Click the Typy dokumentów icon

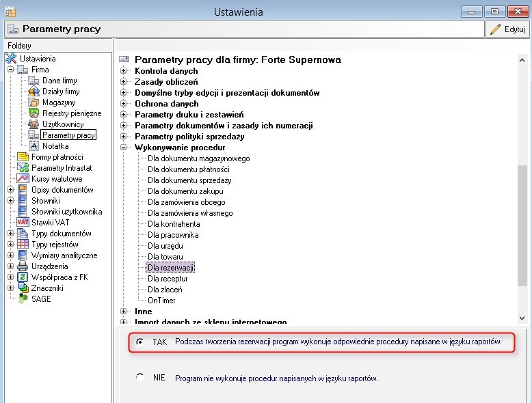pyautogui.click(x=23, y=234)
